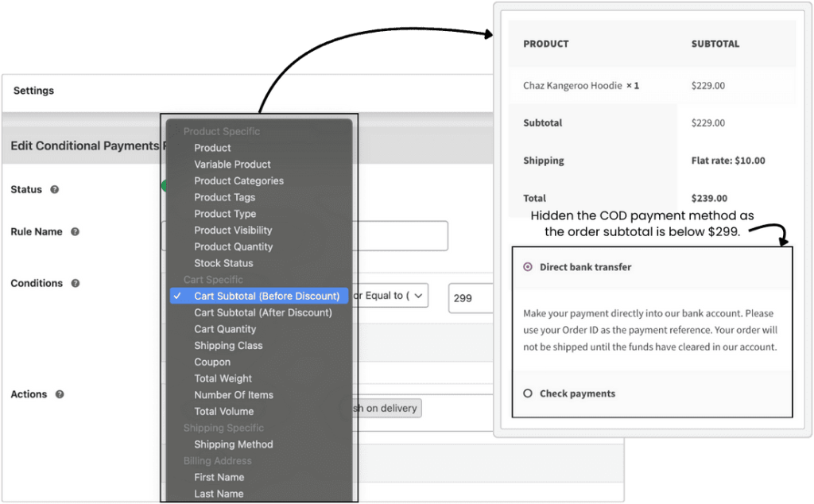Click the Chaz Kangeroo Hoodie product name

572,86
